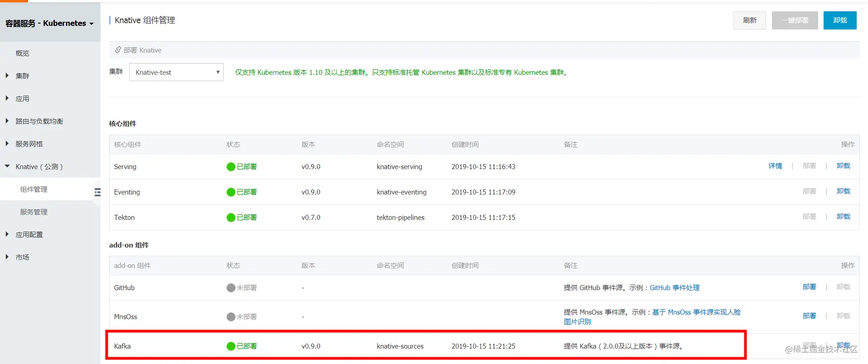This screenshot has height=364, width=868.
Task: Click the Kafka add-on name
Action: tap(122, 346)
